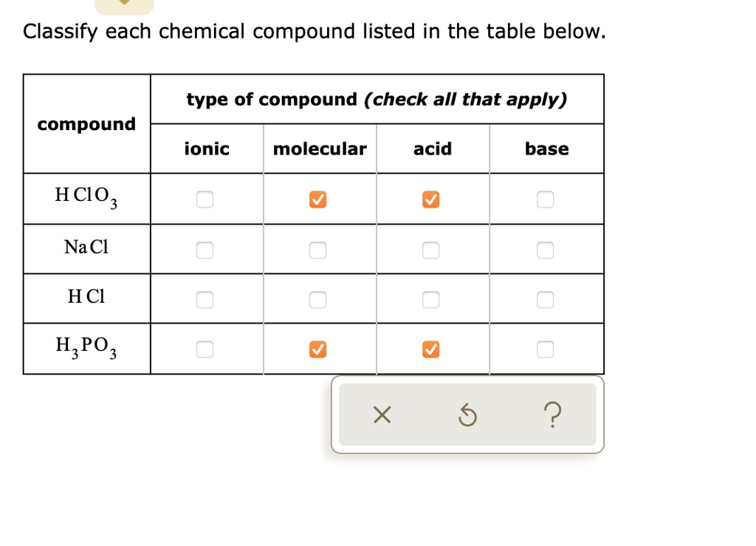Uncheck acid for HClO3

[430, 199]
